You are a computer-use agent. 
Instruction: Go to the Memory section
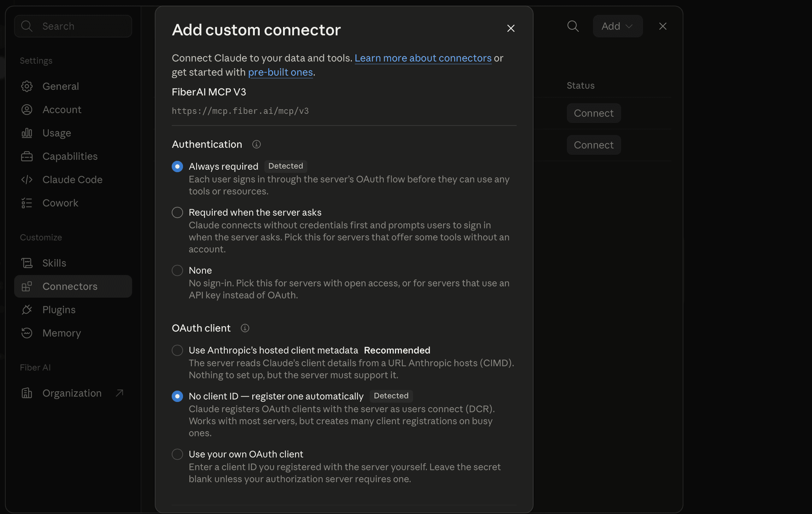tap(73, 333)
